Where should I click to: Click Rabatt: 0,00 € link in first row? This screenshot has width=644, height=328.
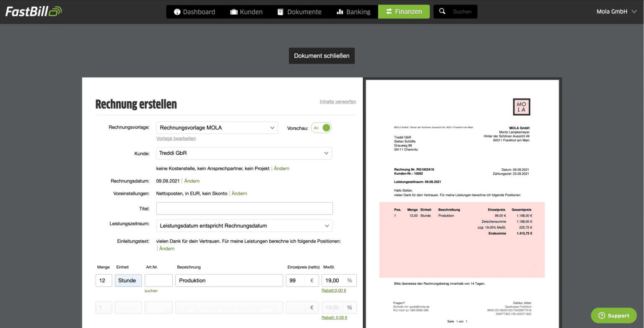coord(334,290)
